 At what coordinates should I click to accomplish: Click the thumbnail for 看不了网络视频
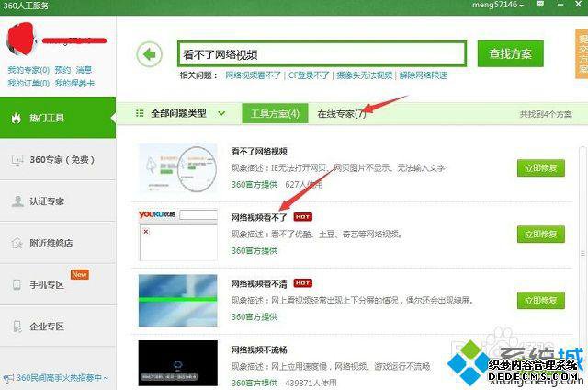(x=177, y=167)
